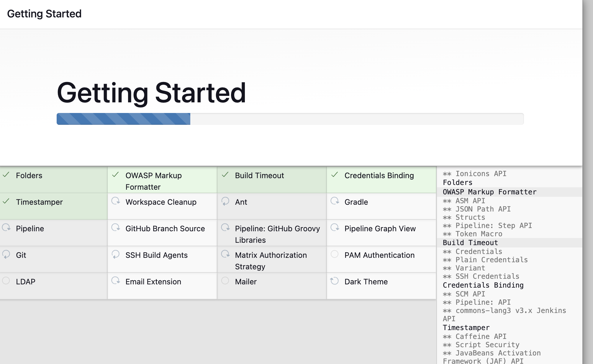Click the Ant plugin name
The image size is (593, 364).
click(x=241, y=202)
